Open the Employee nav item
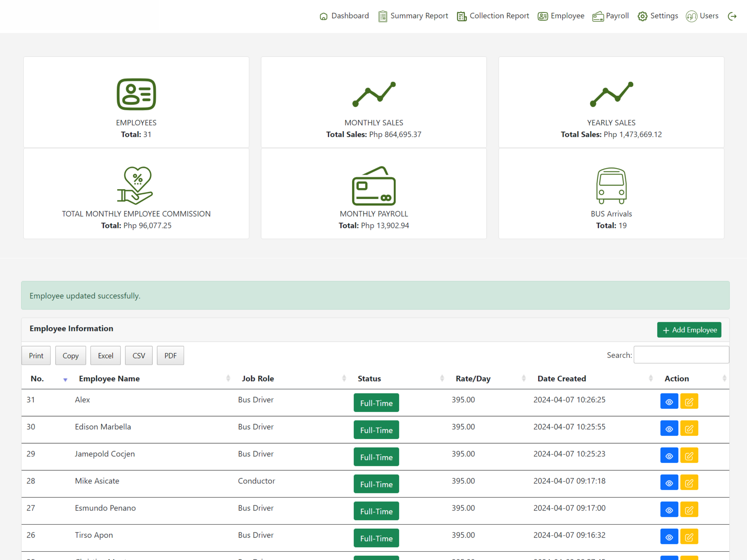The image size is (747, 560). (561, 16)
